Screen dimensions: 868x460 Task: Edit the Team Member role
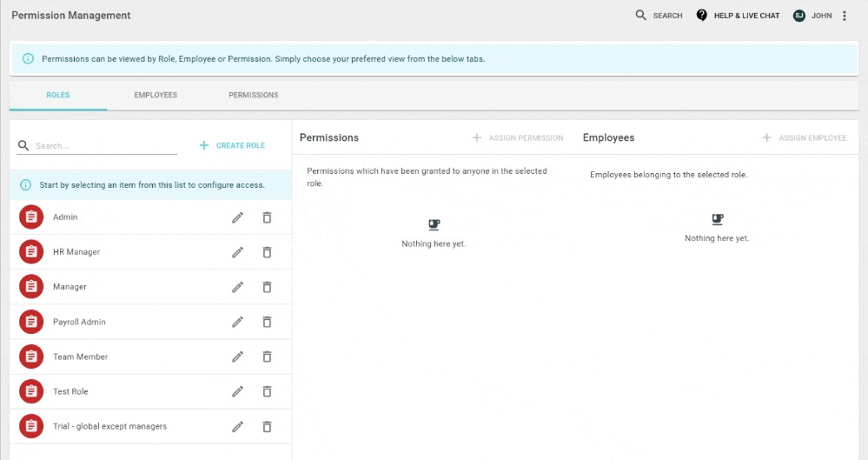pos(237,357)
